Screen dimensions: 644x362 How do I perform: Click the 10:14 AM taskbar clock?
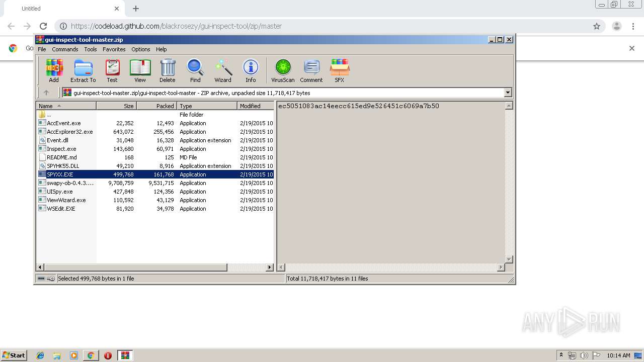coord(618,355)
